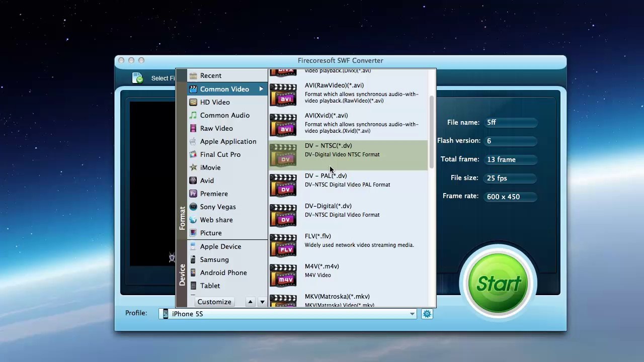
Task: Pick the Samsung device category
Action: 227,259
